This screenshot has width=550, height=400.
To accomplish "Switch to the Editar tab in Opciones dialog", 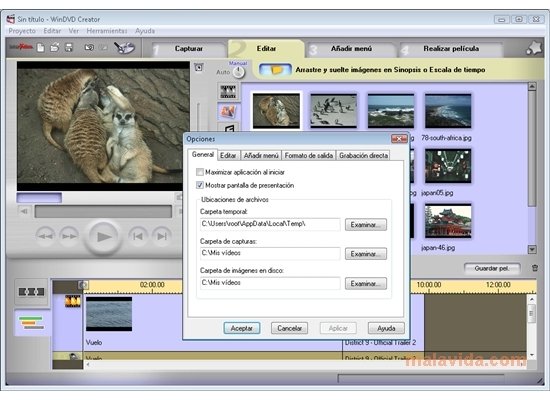I will pos(228,155).
